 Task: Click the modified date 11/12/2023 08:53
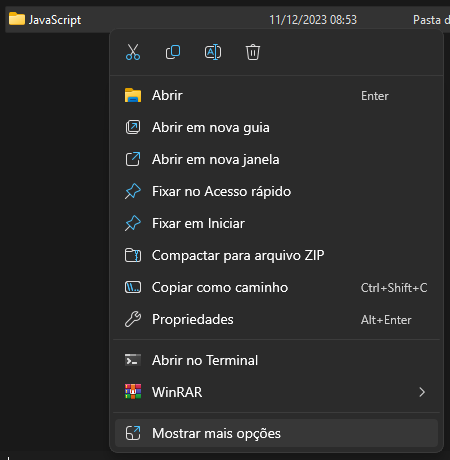tap(313, 20)
